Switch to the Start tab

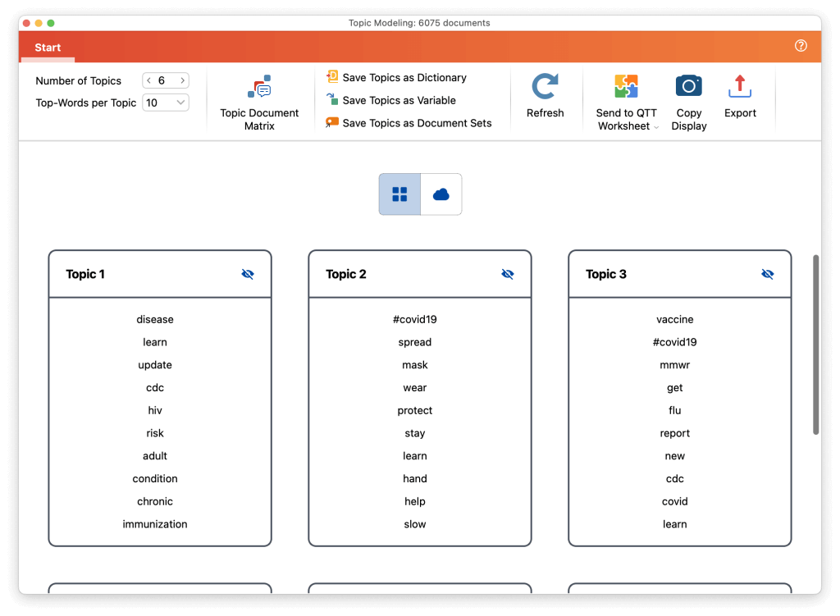[47, 47]
